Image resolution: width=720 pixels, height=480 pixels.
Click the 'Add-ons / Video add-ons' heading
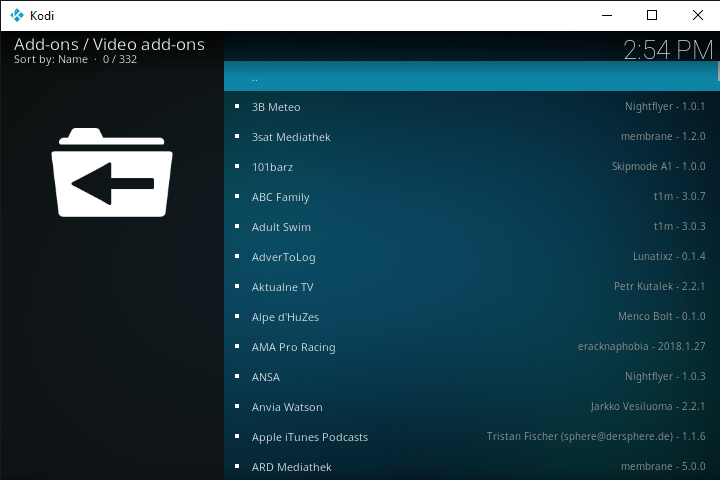pyautogui.click(x=109, y=44)
